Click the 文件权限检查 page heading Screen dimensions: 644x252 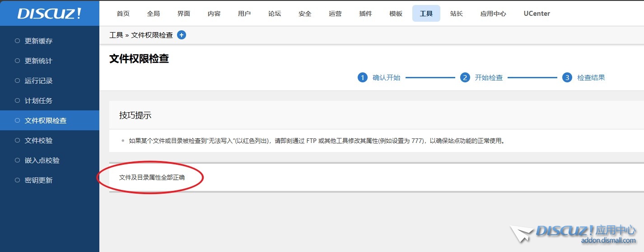click(x=139, y=58)
